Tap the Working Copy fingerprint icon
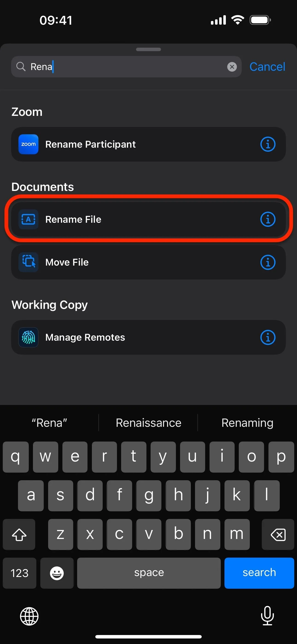 tap(28, 337)
